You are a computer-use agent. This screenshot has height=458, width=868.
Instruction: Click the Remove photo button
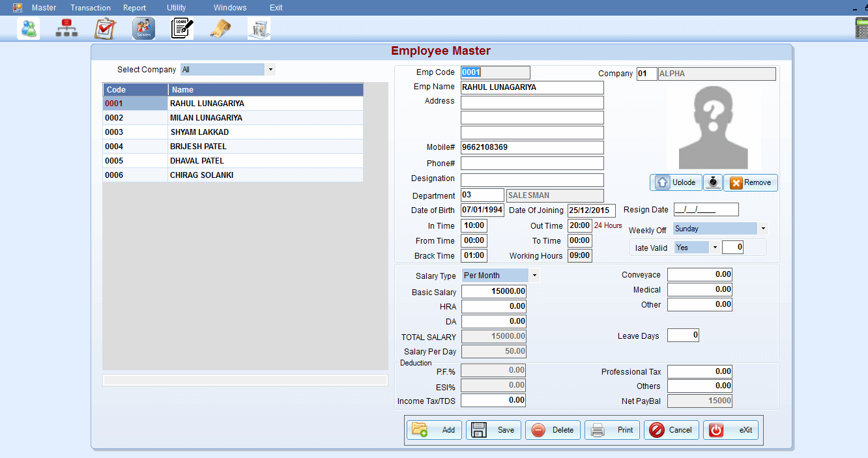coord(750,182)
